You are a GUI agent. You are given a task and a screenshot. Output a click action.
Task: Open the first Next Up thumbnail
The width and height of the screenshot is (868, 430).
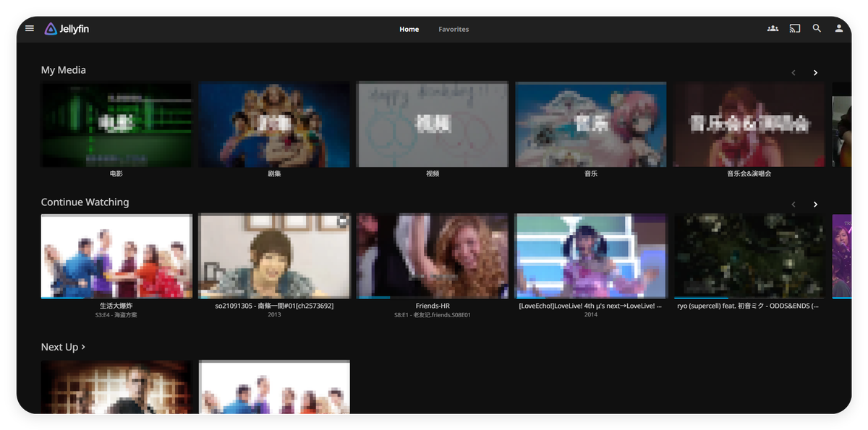[116, 387]
